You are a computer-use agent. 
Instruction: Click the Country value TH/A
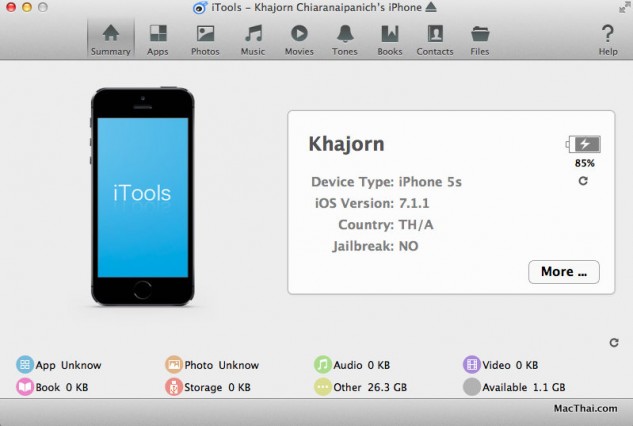click(x=416, y=225)
